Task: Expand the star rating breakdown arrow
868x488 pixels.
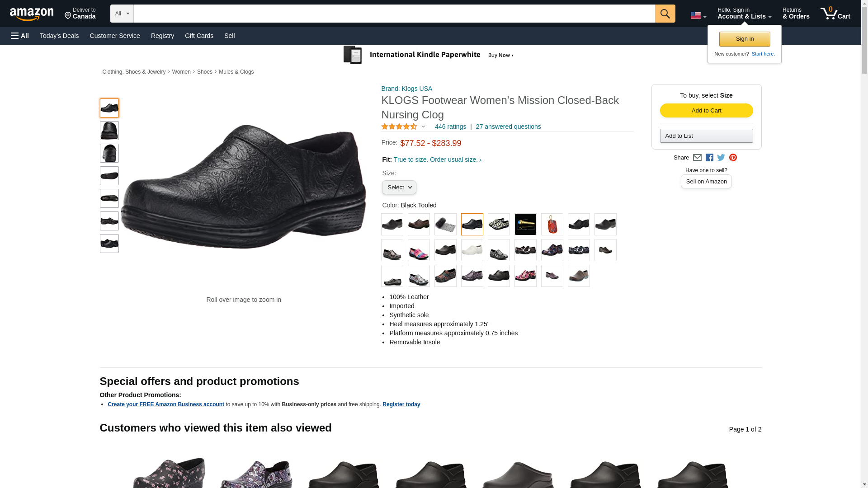Action: (423, 127)
